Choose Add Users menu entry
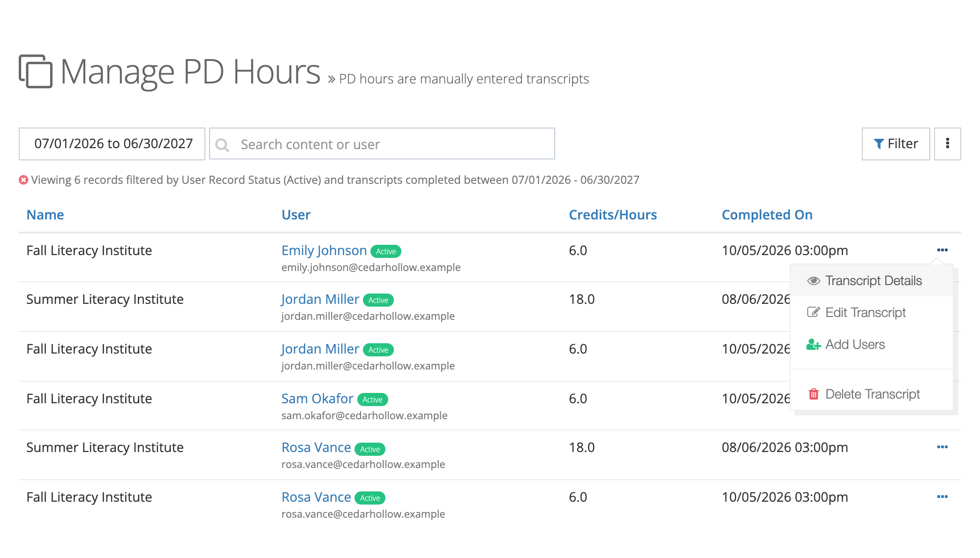The image size is (980, 558). pyautogui.click(x=872, y=345)
